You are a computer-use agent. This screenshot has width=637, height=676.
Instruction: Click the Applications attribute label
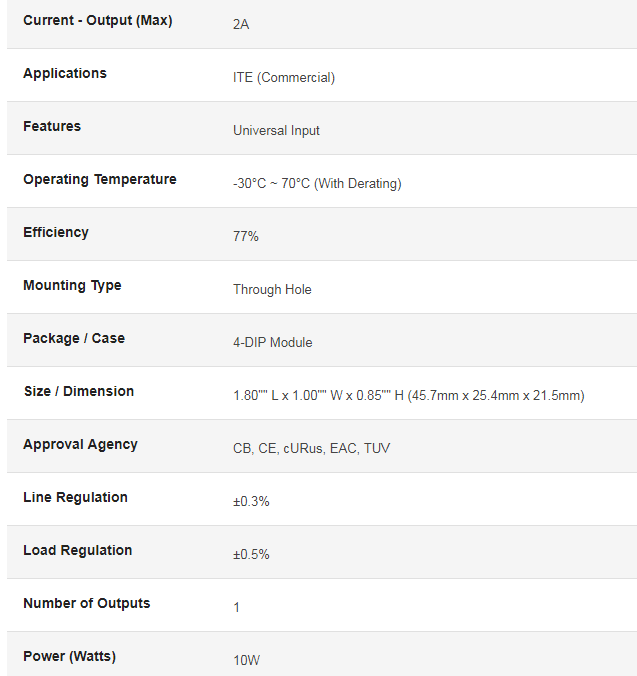(x=65, y=73)
